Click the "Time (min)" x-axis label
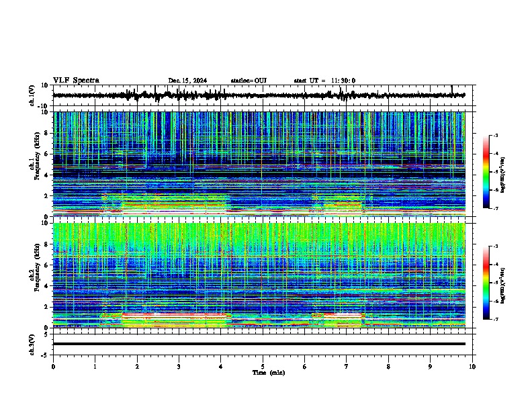 (269, 373)
